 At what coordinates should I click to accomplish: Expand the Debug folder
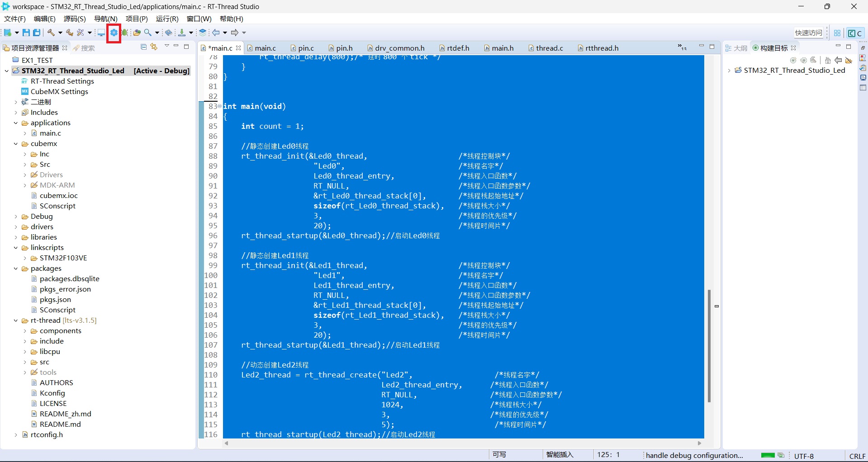[x=16, y=217]
